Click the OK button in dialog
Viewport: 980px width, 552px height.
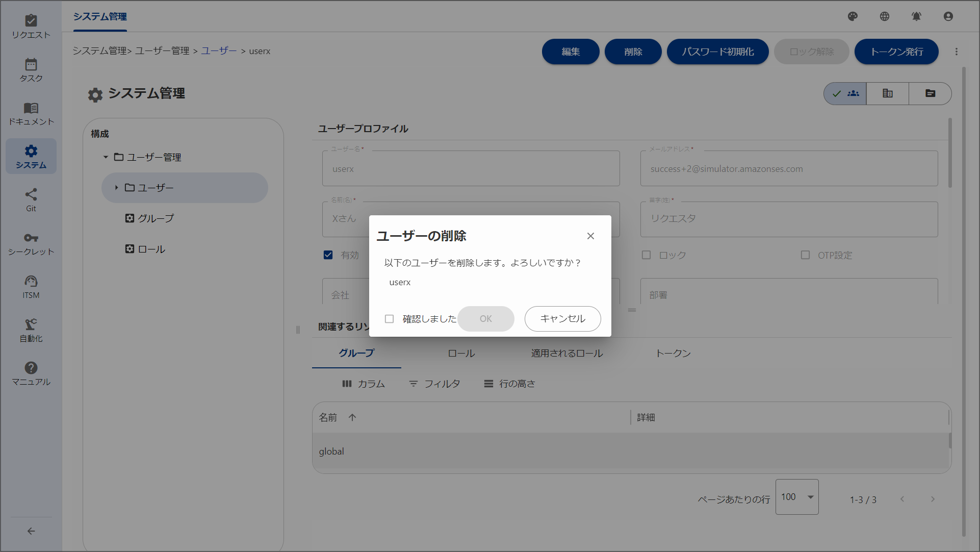tap(486, 319)
